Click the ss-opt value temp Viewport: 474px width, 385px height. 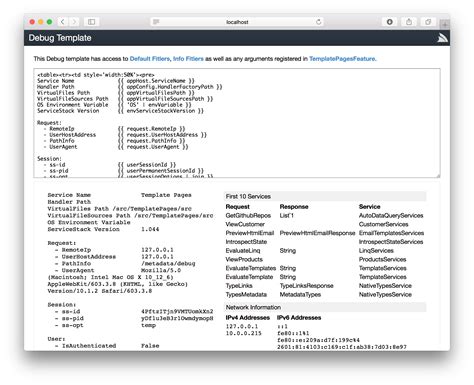coord(148,325)
